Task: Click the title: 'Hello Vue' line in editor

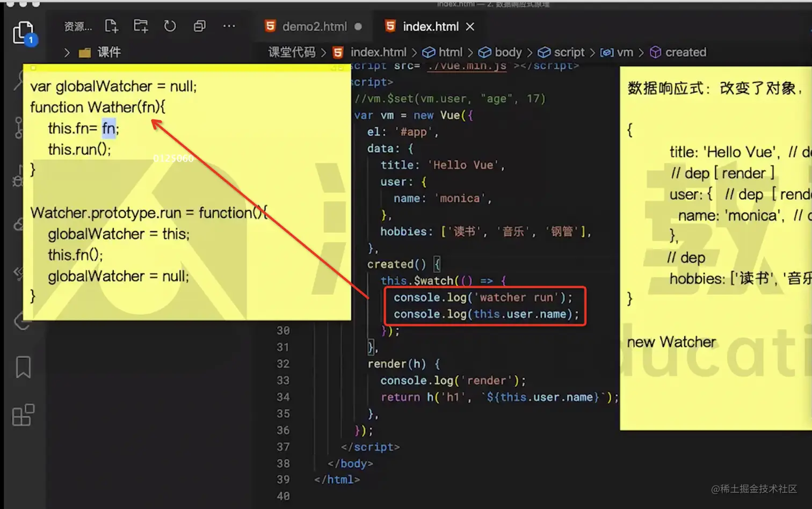Action: [443, 165]
